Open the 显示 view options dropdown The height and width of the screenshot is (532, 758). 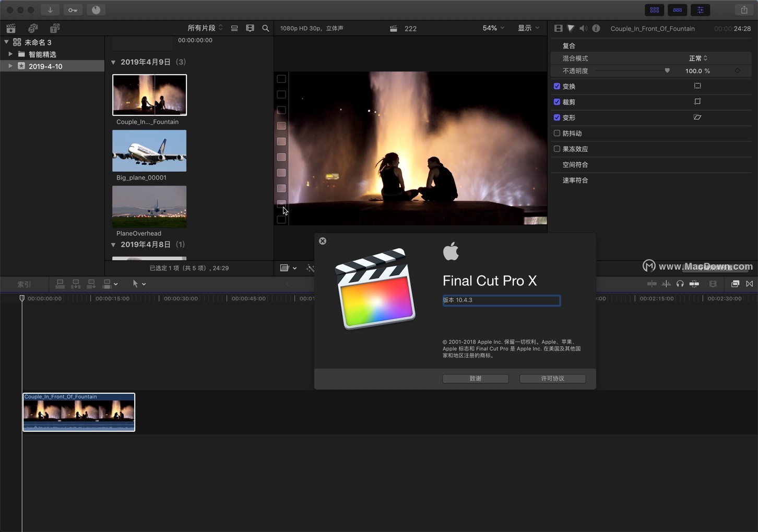click(528, 28)
